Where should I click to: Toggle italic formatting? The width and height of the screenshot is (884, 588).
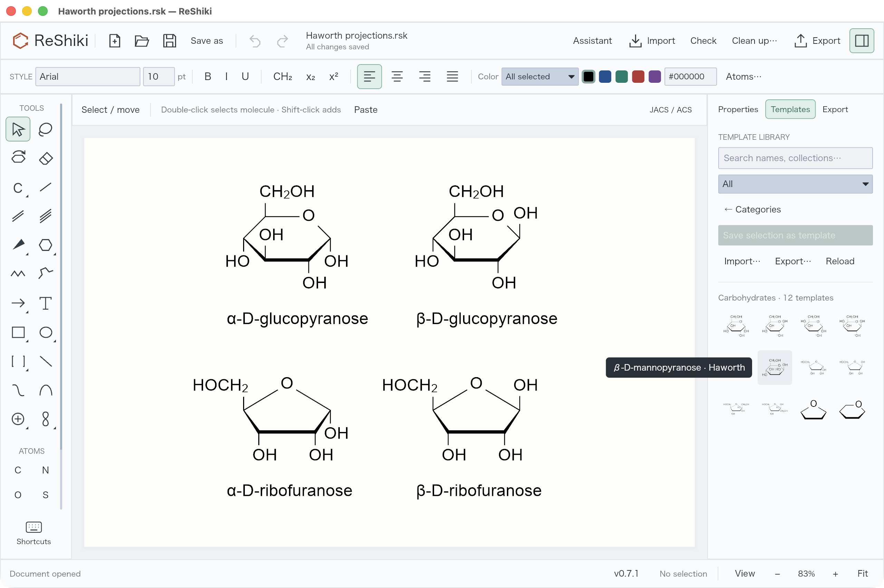pos(226,77)
